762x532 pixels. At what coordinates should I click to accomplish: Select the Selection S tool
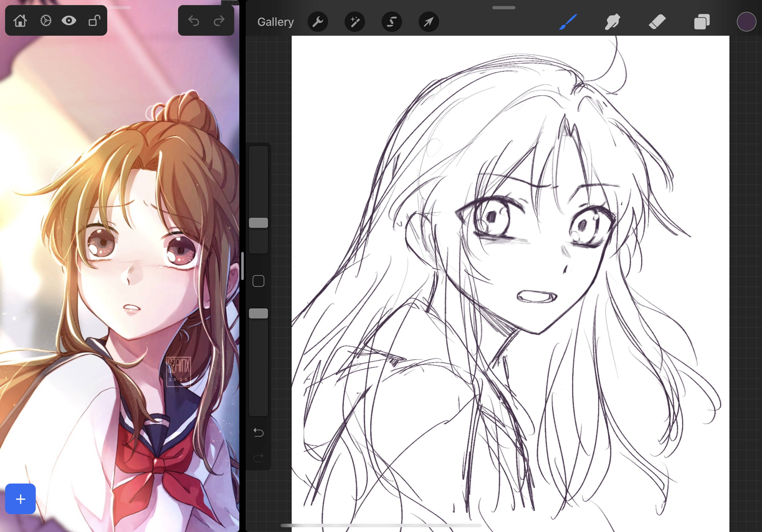coord(392,22)
